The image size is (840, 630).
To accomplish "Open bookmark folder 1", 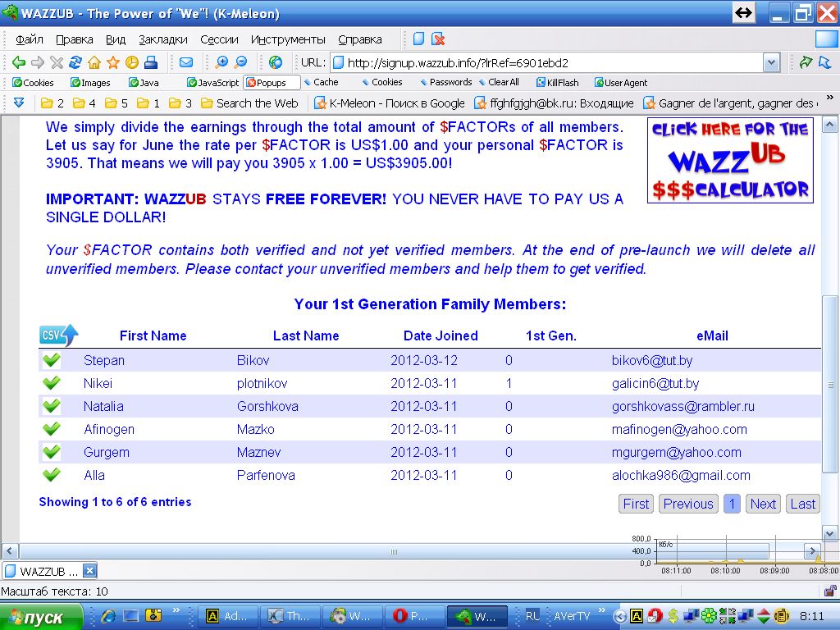I will 148,103.
